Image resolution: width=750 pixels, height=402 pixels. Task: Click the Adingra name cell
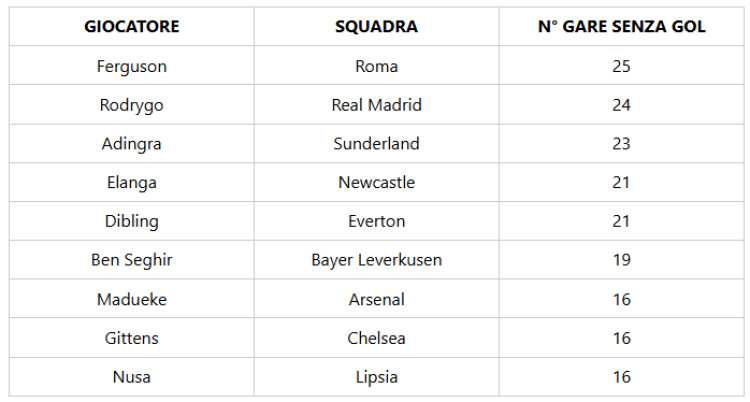pyautogui.click(x=132, y=144)
